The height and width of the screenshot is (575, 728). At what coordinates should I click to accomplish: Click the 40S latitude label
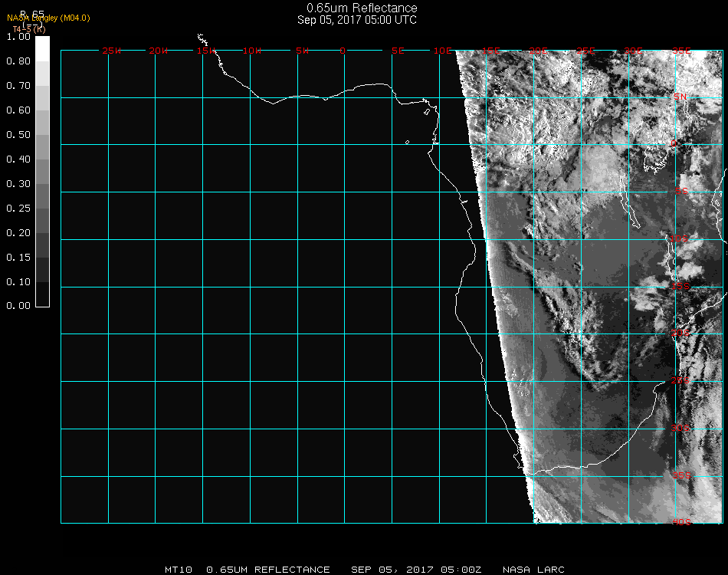click(x=681, y=522)
